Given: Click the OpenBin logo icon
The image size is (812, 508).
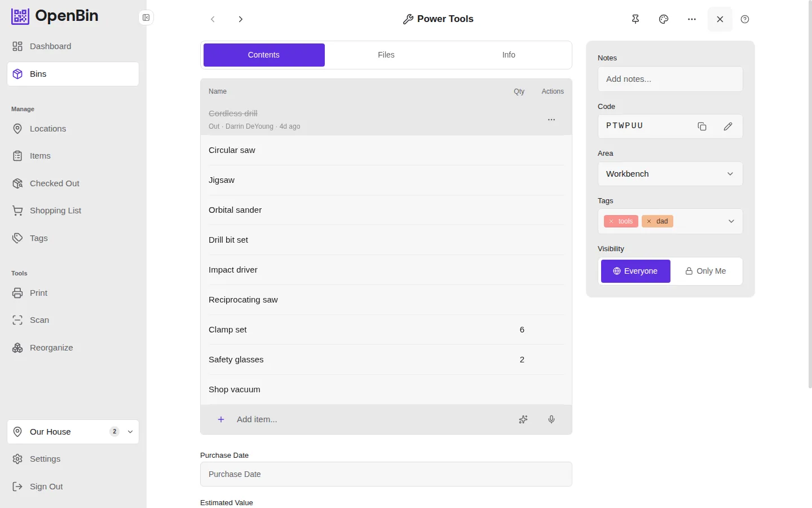Looking at the screenshot, I should [x=20, y=16].
